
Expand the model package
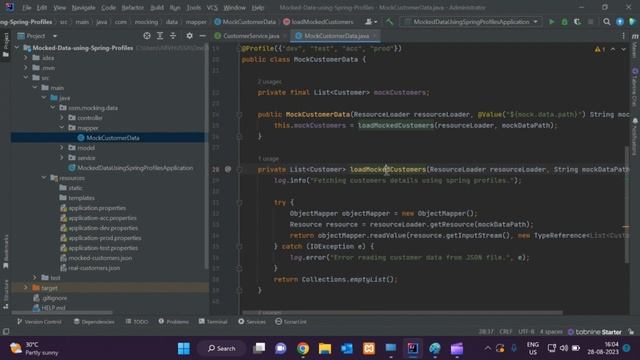62,148
